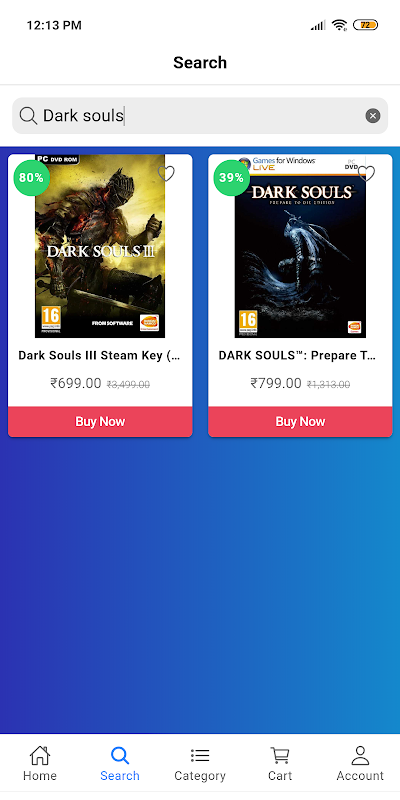Open the Home tab
400x800 pixels.
pyautogui.click(x=40, y=763)
